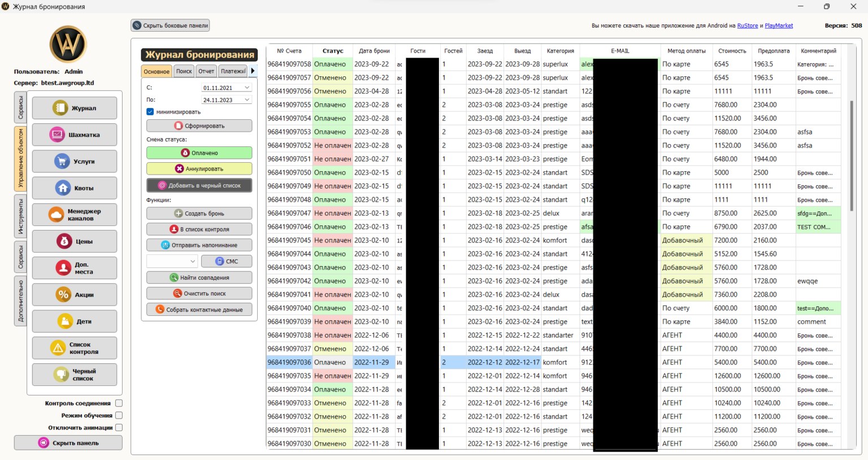Sort by the Метод оплаты column header
Image resolution: width=868 pixels, height=460 pixels.
pyautogui.click(x=687, y=51)
